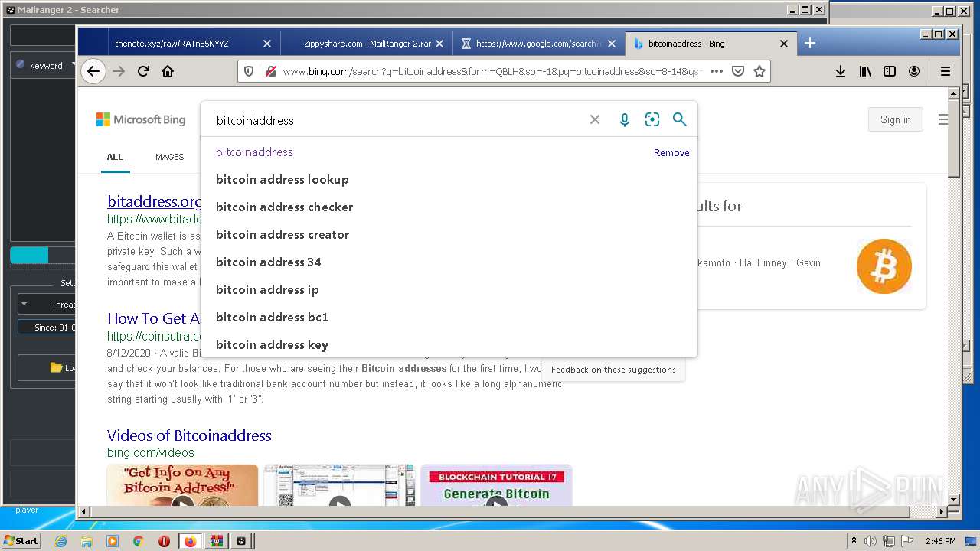The image size is (980, 551).
Task: Close the thenote.xyz tab
Action: (x=267, y=44)
